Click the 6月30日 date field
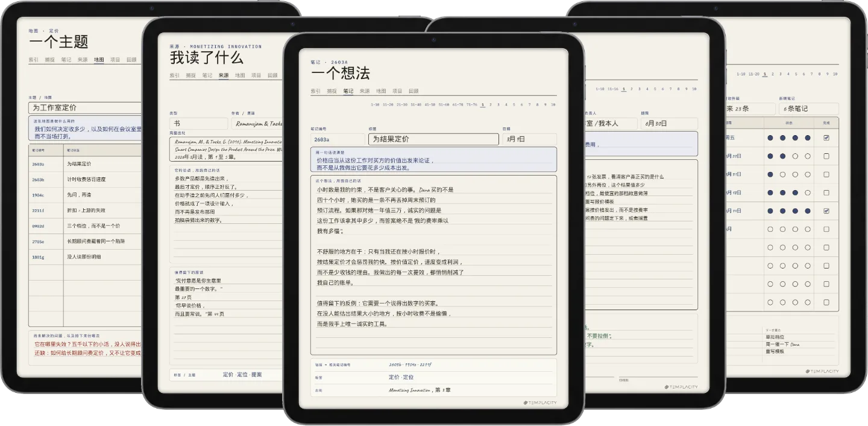The image size is (868, 426). pyautogui.click(x=669, y=124)
